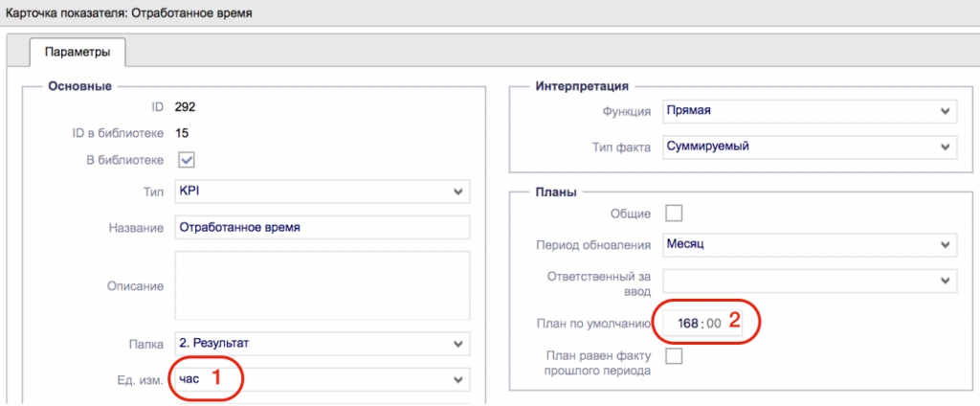Image resolution: width=980 pixels, height=406 pixels.
Task: Click the Месяц value in Период обновления
Action: (685, 244)
